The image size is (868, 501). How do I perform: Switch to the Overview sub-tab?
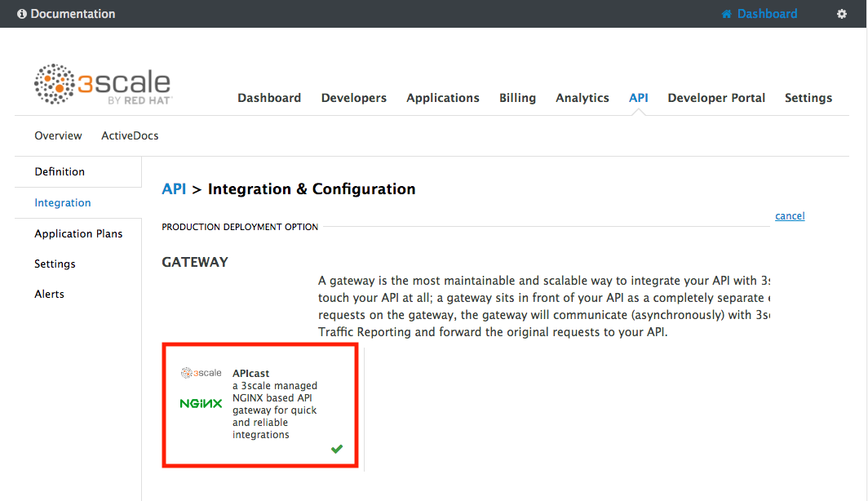coord(58,135)
